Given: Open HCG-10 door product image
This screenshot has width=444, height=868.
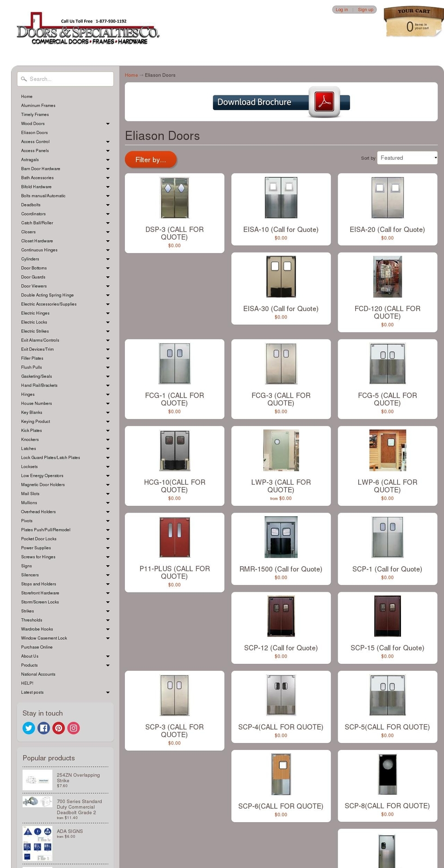Looking at the screenshot, I should point(174,450).
